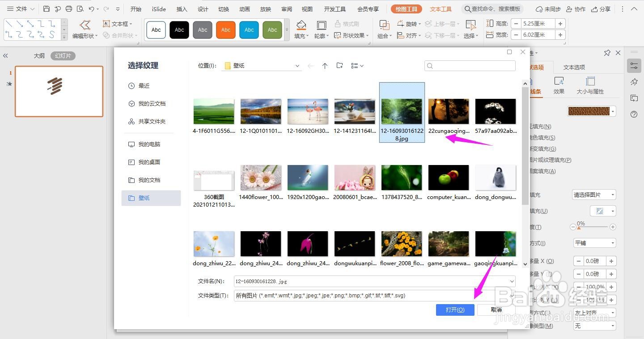Select slide 1 thumbnail in panel
Viewport: 644px width, 339px height.
59,91
